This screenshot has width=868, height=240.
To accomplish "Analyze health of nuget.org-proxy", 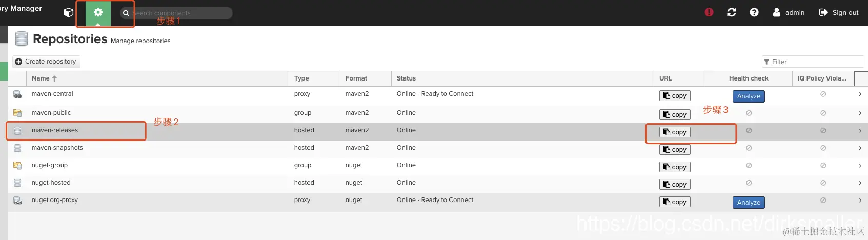I will 749,203.
